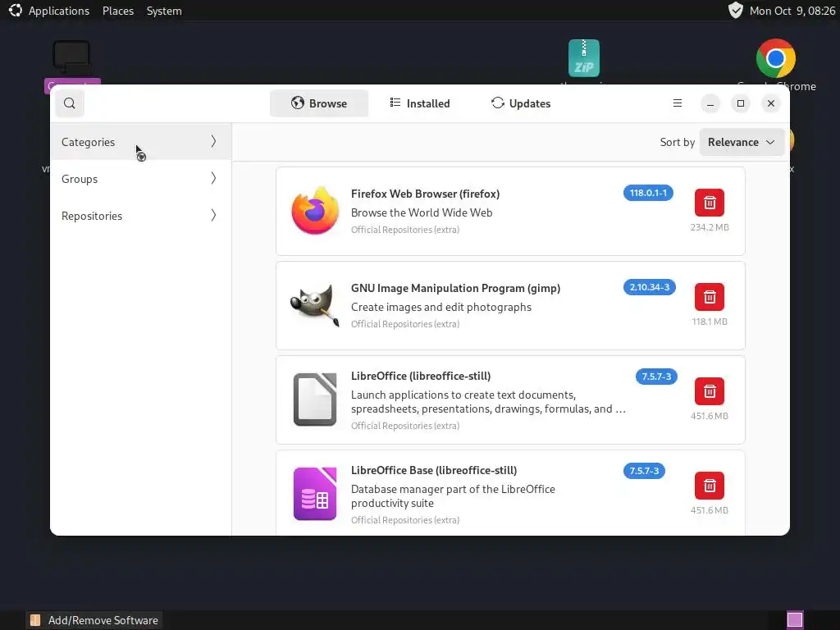The width and height of the screenshot is (840, 630).
Task: Switch to the Browse tab
Action: [319, 103]
